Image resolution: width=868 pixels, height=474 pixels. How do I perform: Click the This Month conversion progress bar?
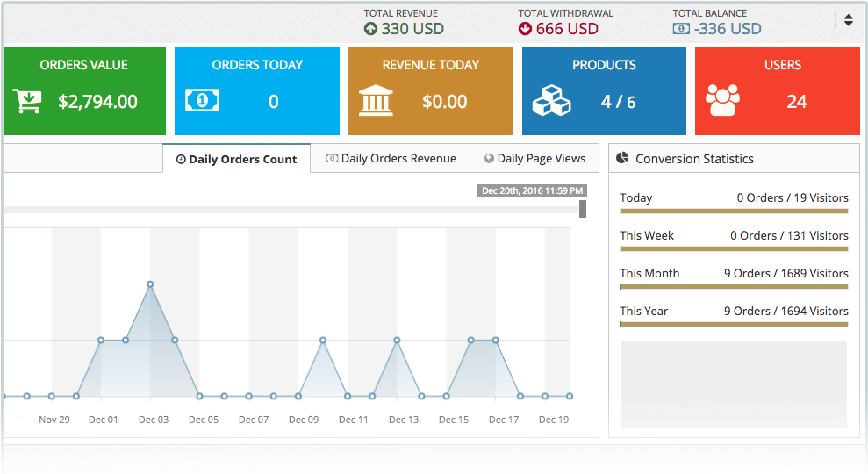pos(734,286)
